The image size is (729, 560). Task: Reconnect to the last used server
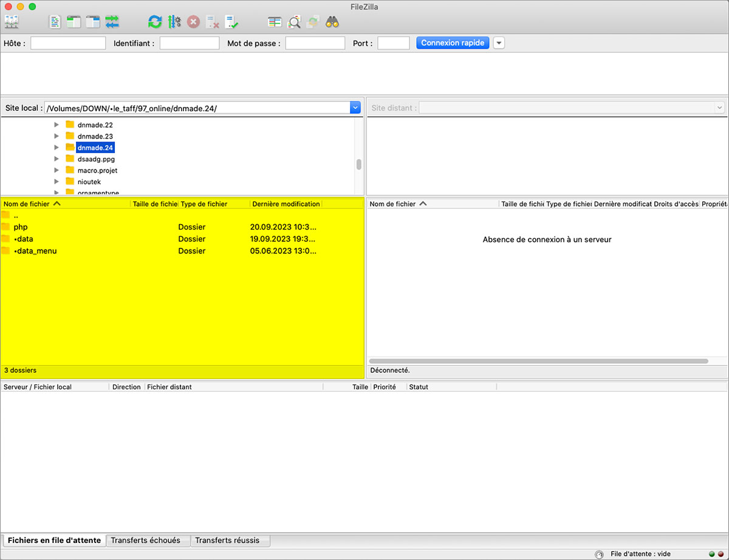click(231, 22)
